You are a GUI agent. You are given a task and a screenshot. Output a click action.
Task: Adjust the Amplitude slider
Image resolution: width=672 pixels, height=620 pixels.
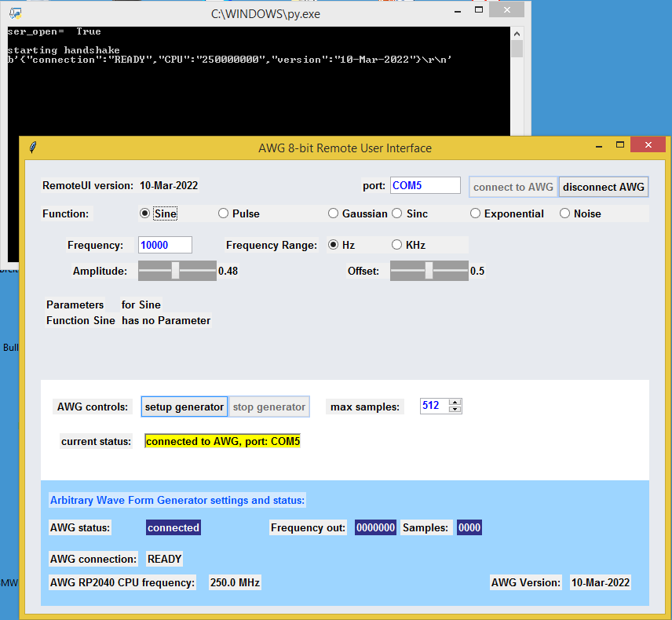[x=177, y=270]
